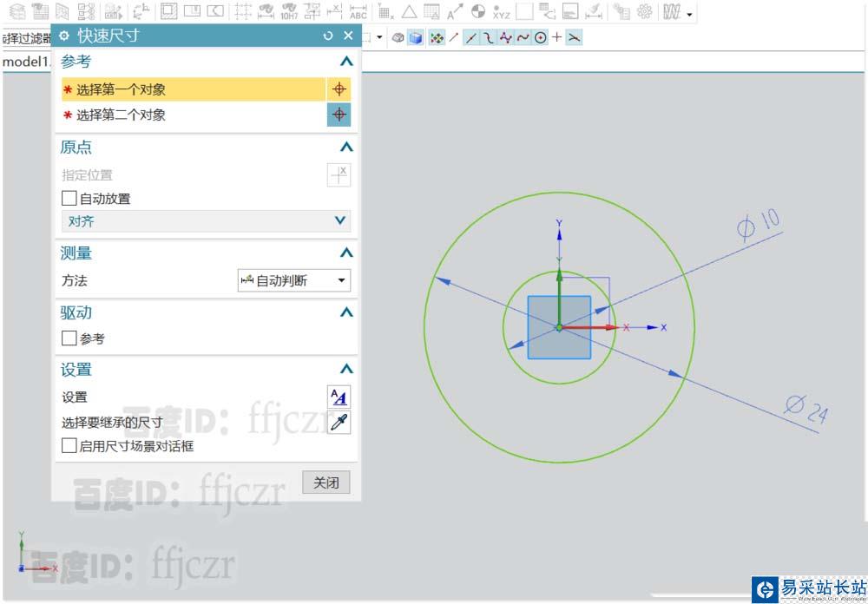Viewport: 868px width, 604px height.
Task: Click the empty square frame toolbar icon
Action: [x=524, y=11]
